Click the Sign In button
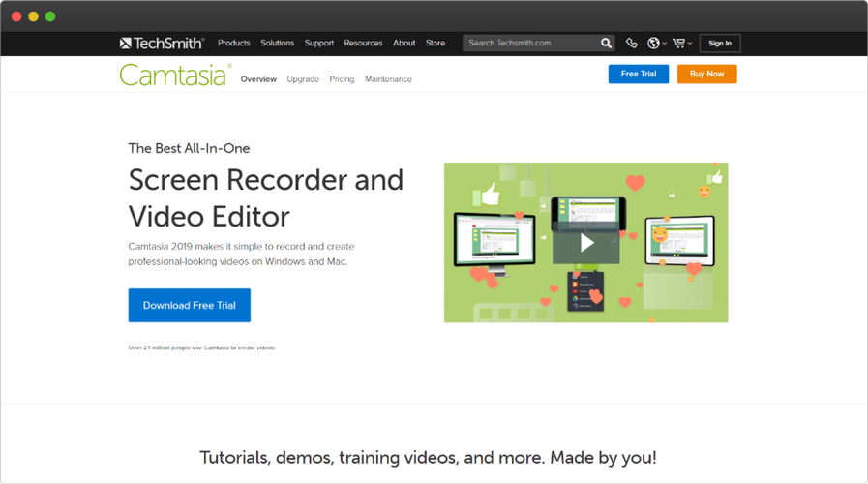Image resolution: width=868 pixels, height=484 pixels. [719, 44]
